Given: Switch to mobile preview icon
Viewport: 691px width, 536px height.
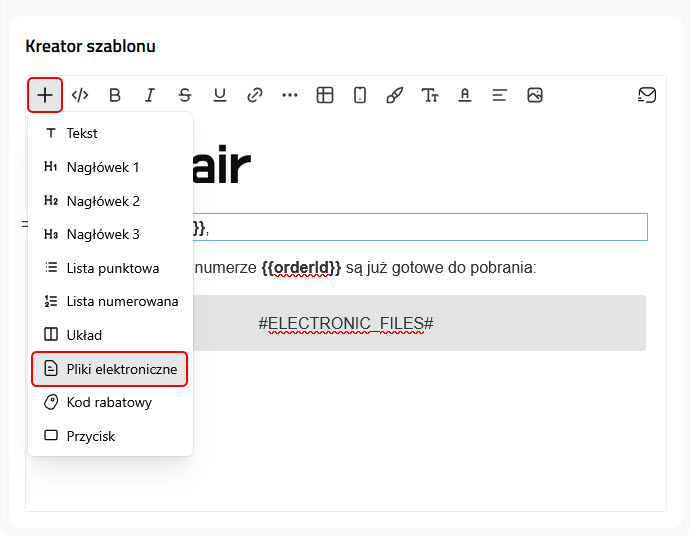Looking at the screenshot, I should coord(360,95).
